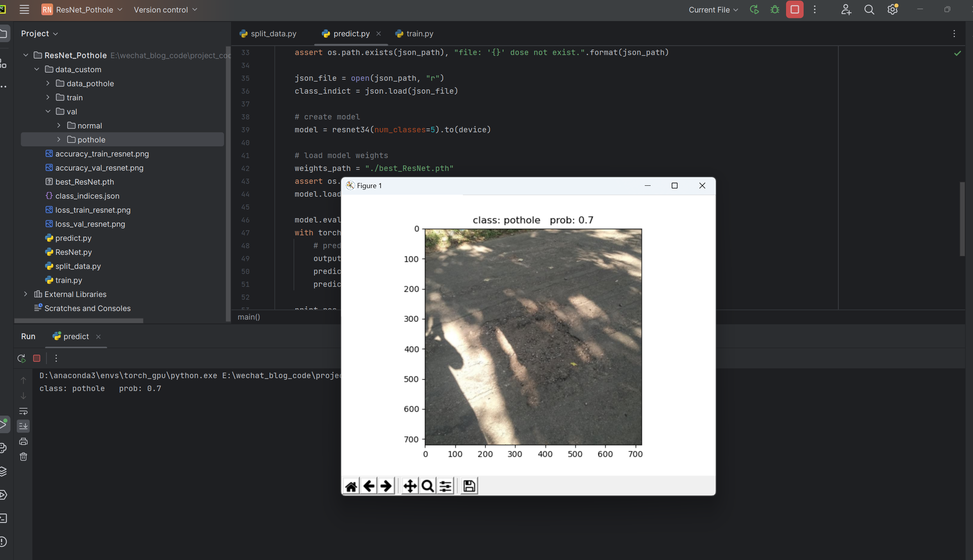The image size is (973, 560).
Task: Click the Save figure disk icon
Action: (x=469, y=486)
